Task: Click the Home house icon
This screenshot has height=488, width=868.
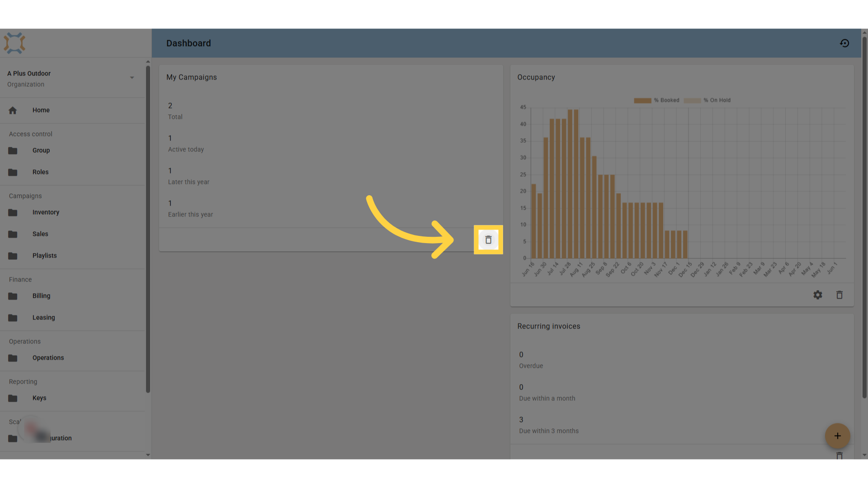Action: click(x=13, y=110)
